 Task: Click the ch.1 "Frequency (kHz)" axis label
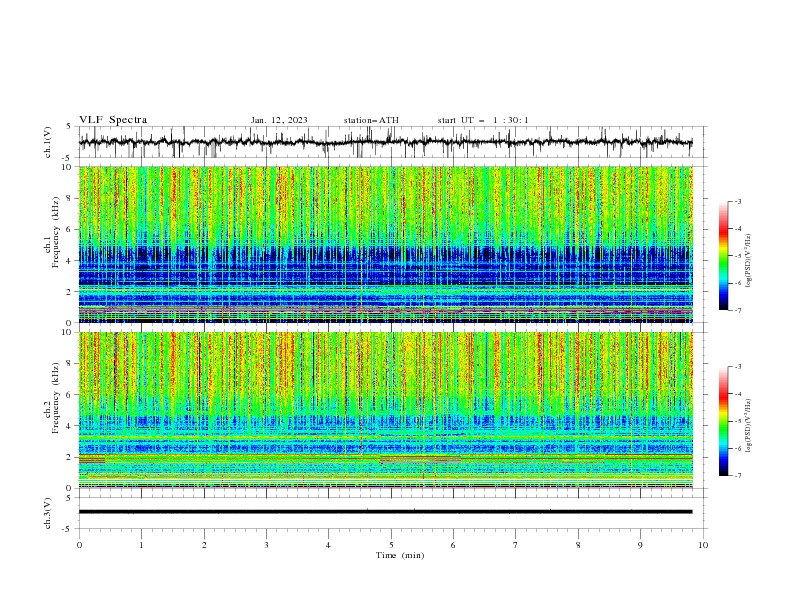point(55,233)
